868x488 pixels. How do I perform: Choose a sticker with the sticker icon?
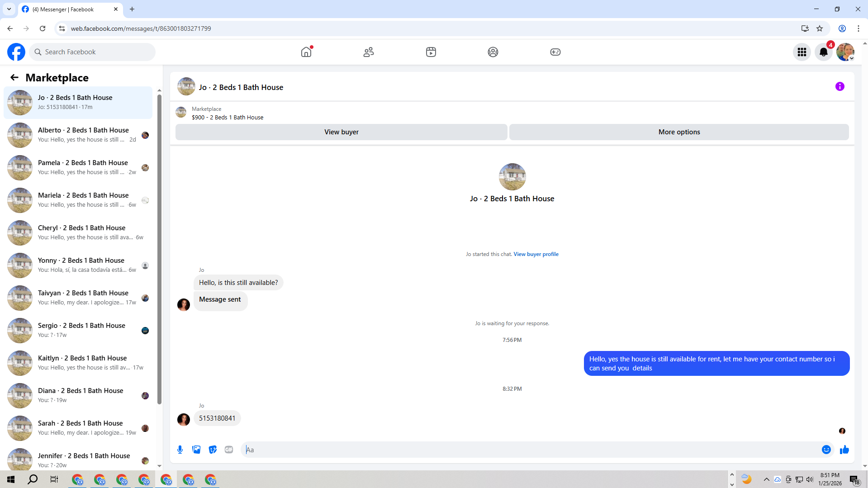[x=213, y=450]
